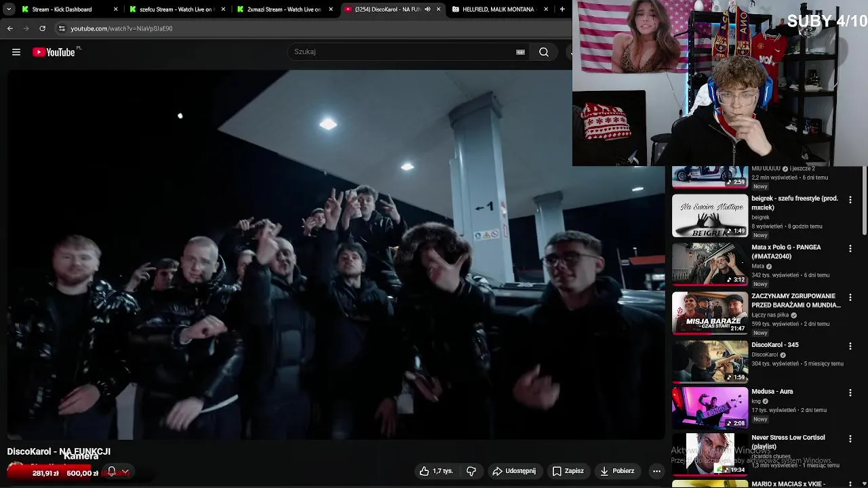Screen dimensions: 868x488
Task: Go back with the browser back arrow
Action: coord(10,28)
